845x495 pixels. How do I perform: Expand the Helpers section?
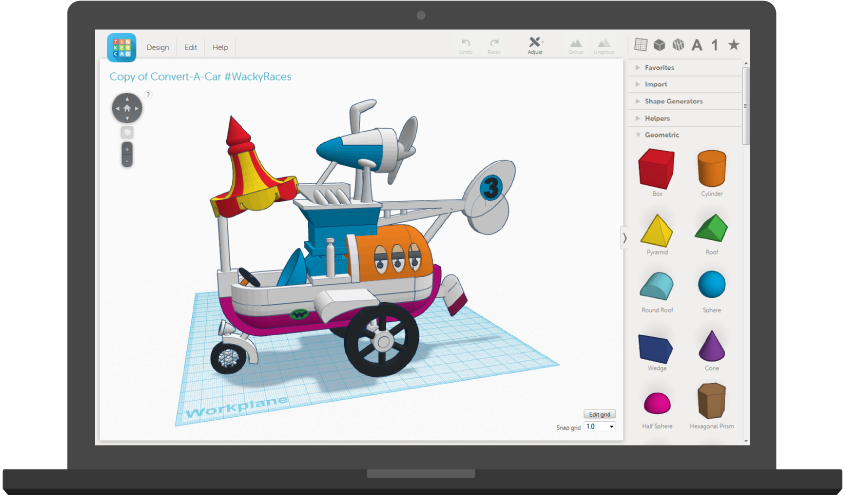pyautogui.click(x=685, y=118)
